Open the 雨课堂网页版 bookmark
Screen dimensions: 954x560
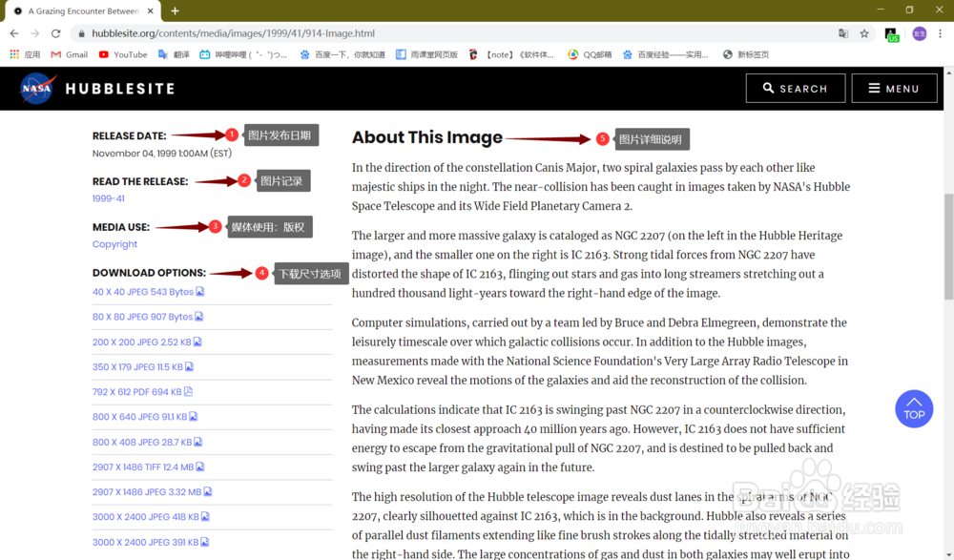point(426,54)
